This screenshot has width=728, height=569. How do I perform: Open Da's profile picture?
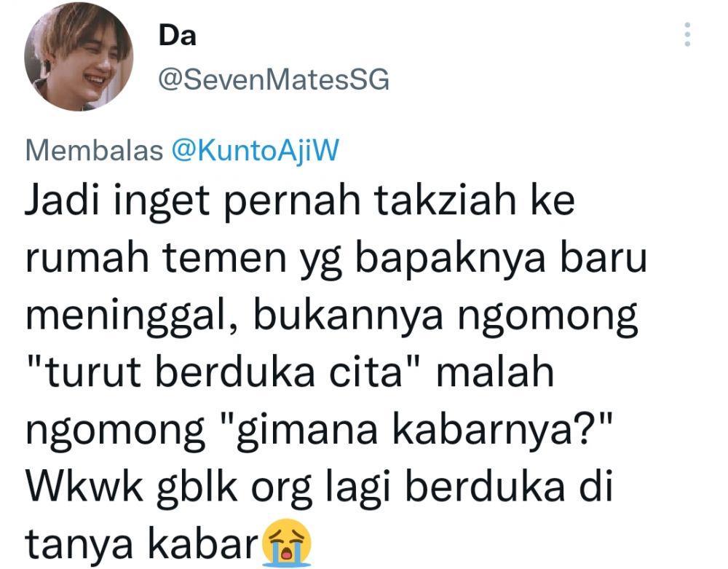coord(79,57)
